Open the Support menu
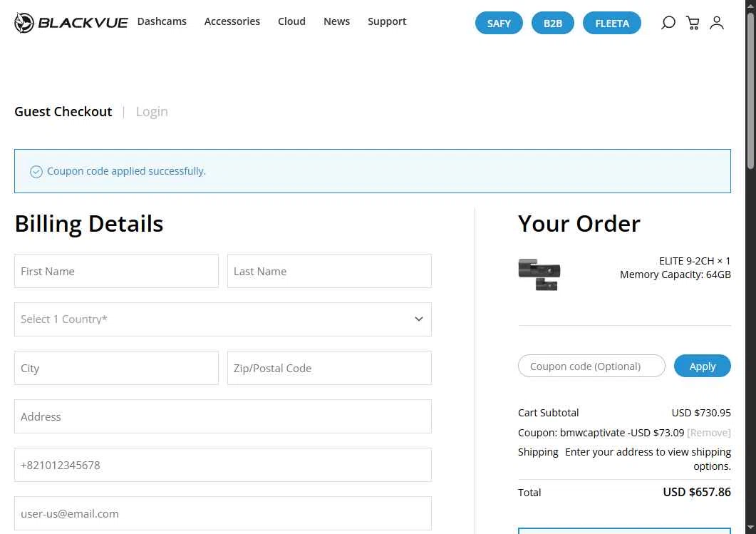 [387, 21]
